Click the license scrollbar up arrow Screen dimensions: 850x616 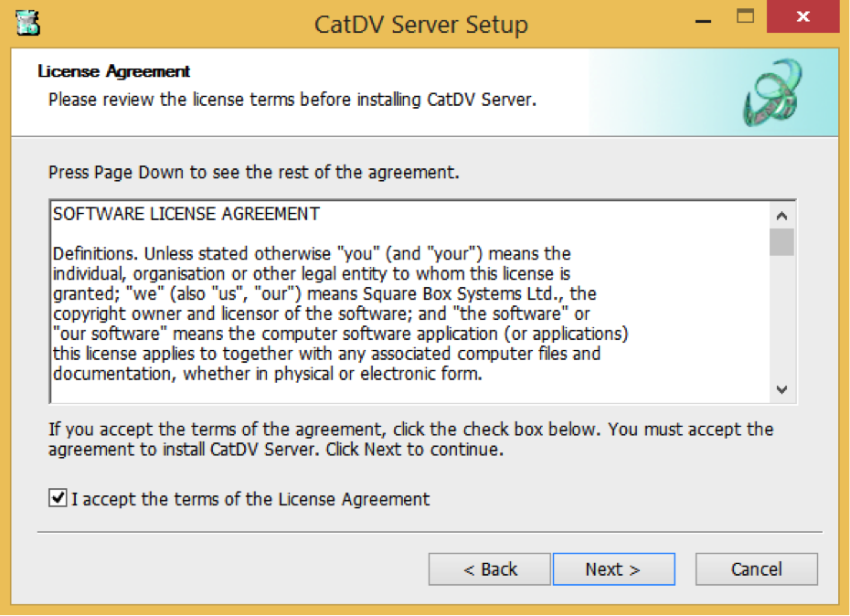(781, 216)
